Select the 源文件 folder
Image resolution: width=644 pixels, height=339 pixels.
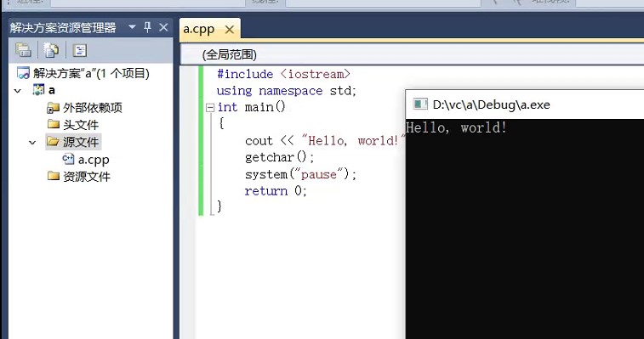point(81,142)
